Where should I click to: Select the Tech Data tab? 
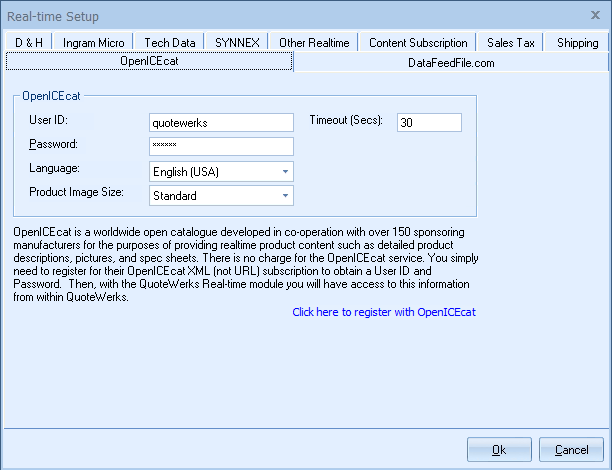pyautogui.click(x=169, y=42)
